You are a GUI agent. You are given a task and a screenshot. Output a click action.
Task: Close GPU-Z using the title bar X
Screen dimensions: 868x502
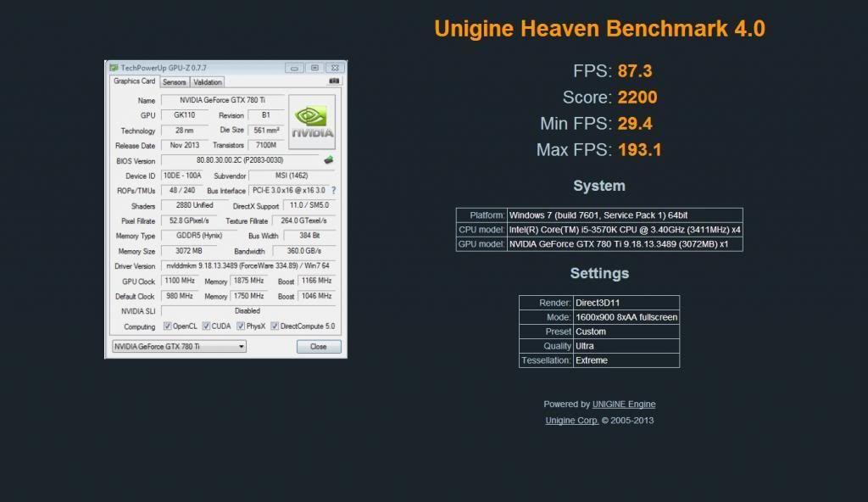coord(334,68)
